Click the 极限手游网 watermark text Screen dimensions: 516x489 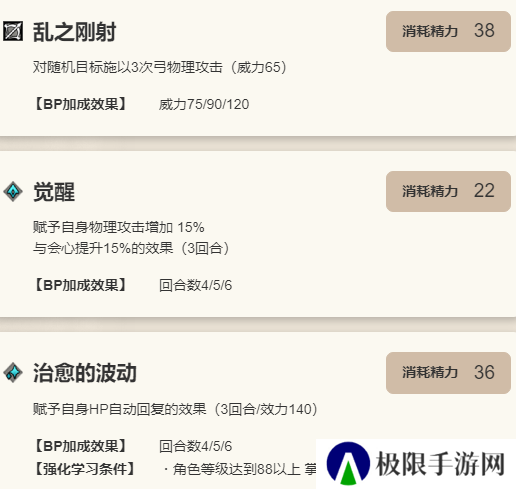[x=440, y=464]
